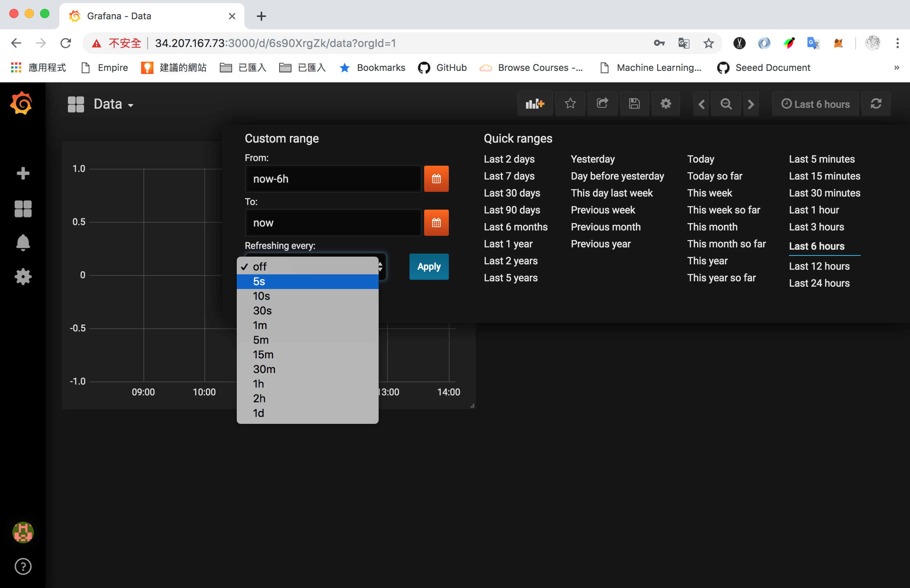
Task: Open the Last 6 hours time picker
Action: [x=816, y=104]
